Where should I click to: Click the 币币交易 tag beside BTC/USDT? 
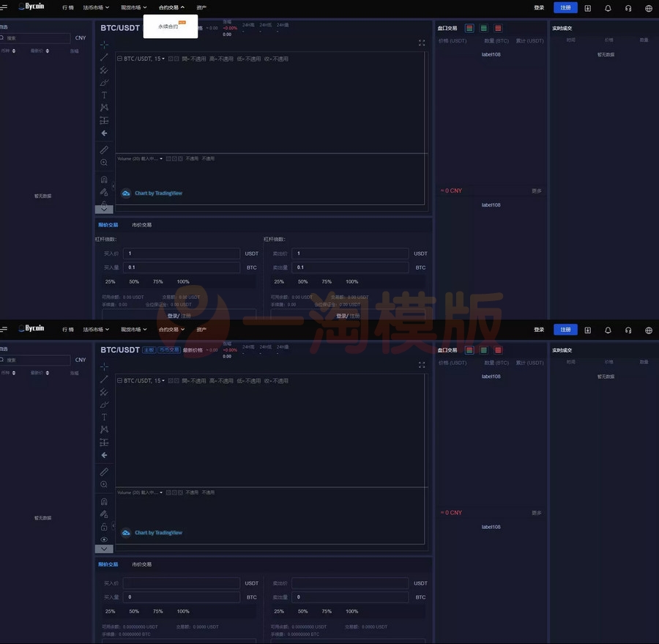169,350
